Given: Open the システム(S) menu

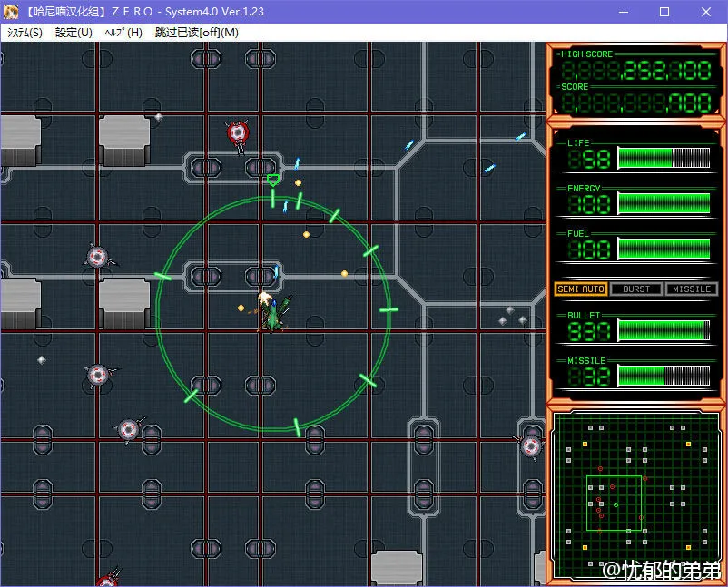Looking at the screenshot, I should pos(25,33).
